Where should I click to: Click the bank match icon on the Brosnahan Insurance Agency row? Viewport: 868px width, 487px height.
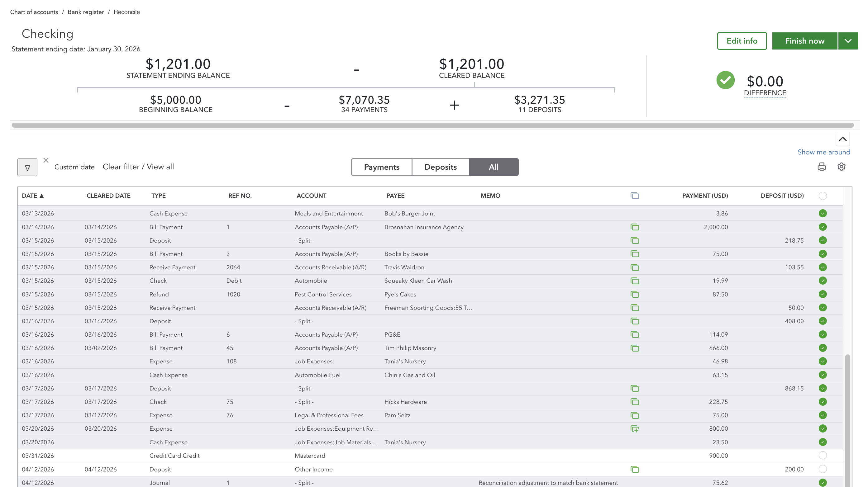635,227
